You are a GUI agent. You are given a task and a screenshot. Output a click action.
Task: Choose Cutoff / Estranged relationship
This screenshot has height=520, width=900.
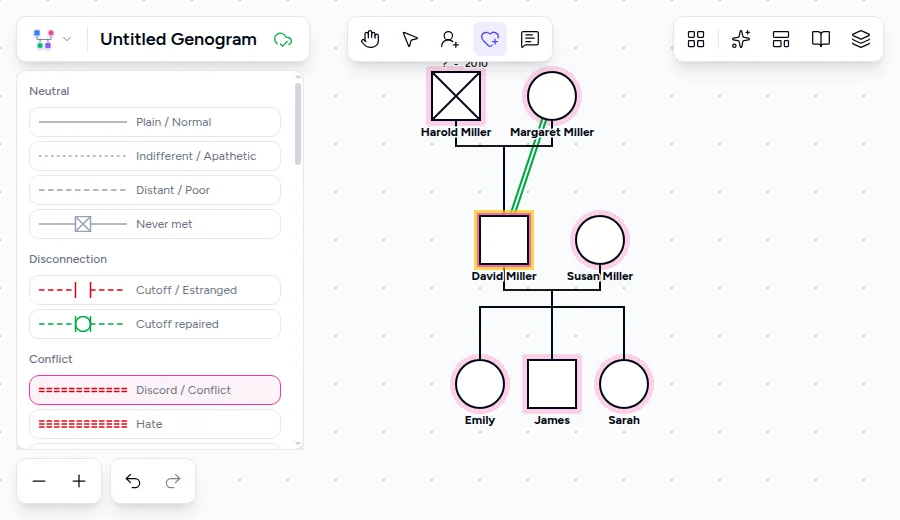(155, 290)
